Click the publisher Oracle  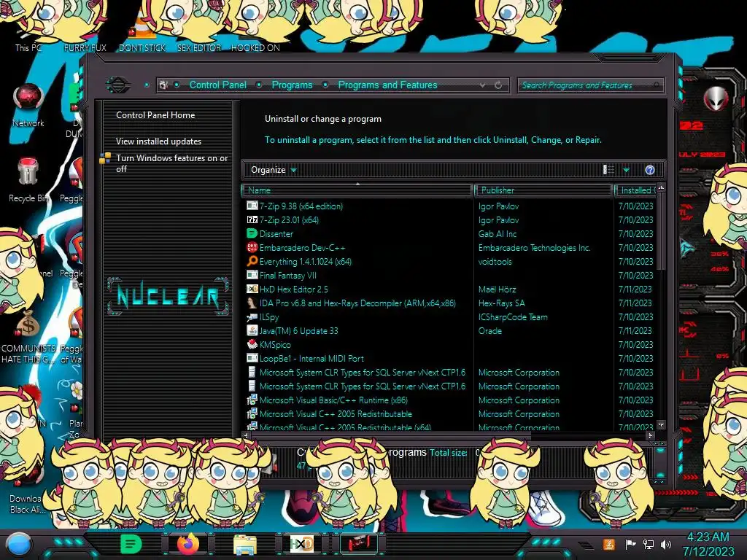pyautogui.click(x=489, y=330)
